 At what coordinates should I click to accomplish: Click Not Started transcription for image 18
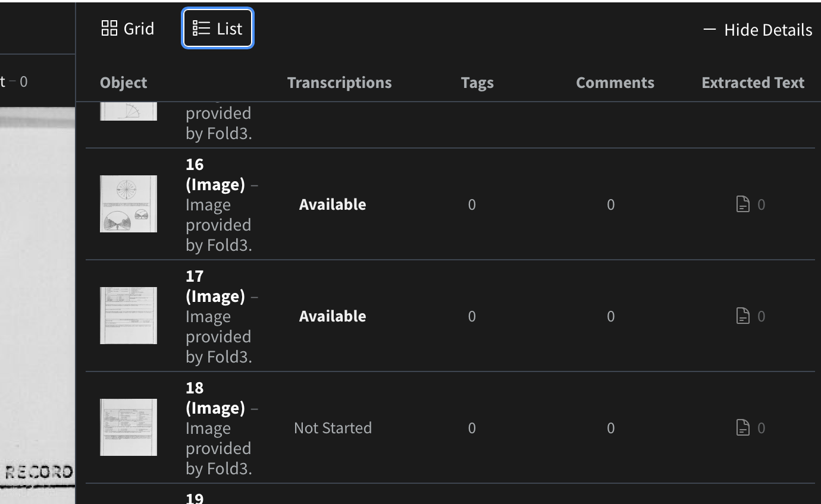coord(333,428)
